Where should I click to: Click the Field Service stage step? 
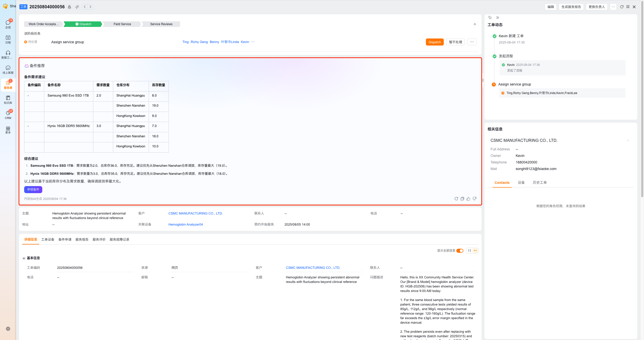[x=122, y=24]
